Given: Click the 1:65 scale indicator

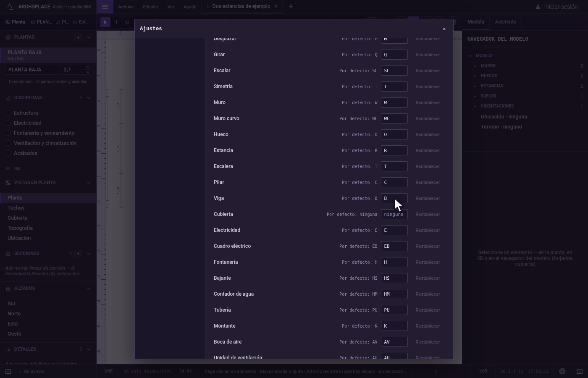Looking at the screenshot, I should 483,371.
